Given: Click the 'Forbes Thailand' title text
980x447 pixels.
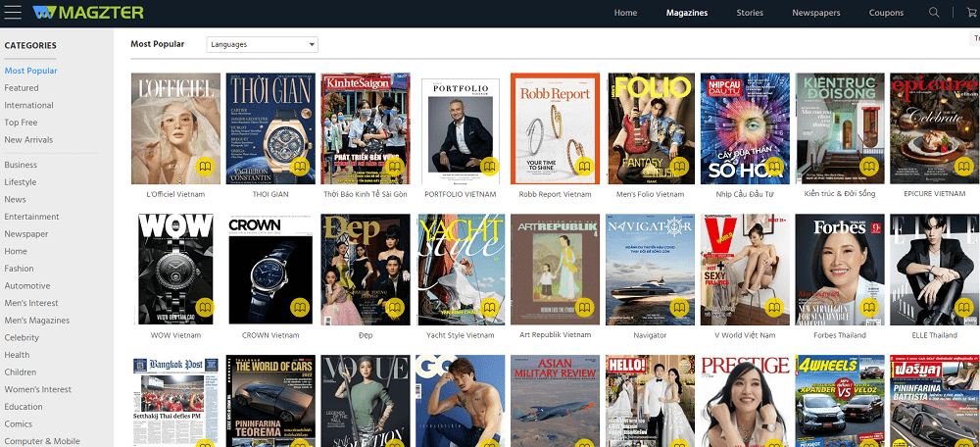Looking at the screenshot, I should pyautogui.click(x=840, y=335).
